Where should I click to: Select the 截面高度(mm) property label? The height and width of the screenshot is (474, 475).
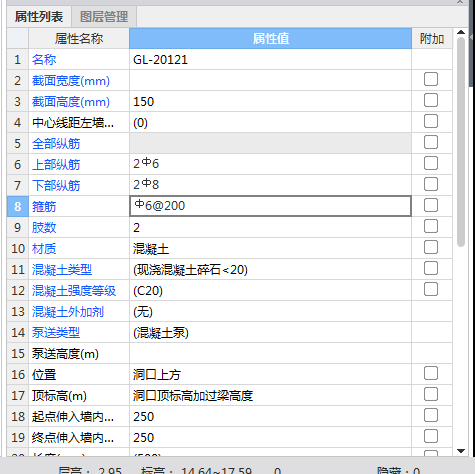71,102
